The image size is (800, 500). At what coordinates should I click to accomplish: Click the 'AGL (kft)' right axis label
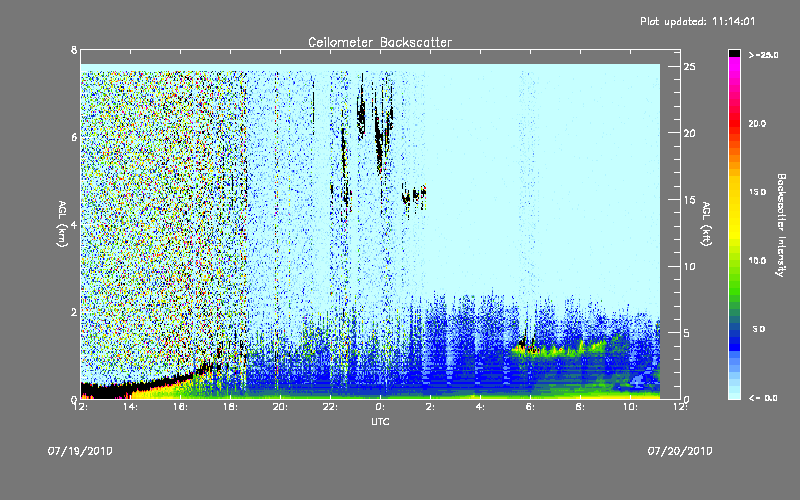point(706,224)
